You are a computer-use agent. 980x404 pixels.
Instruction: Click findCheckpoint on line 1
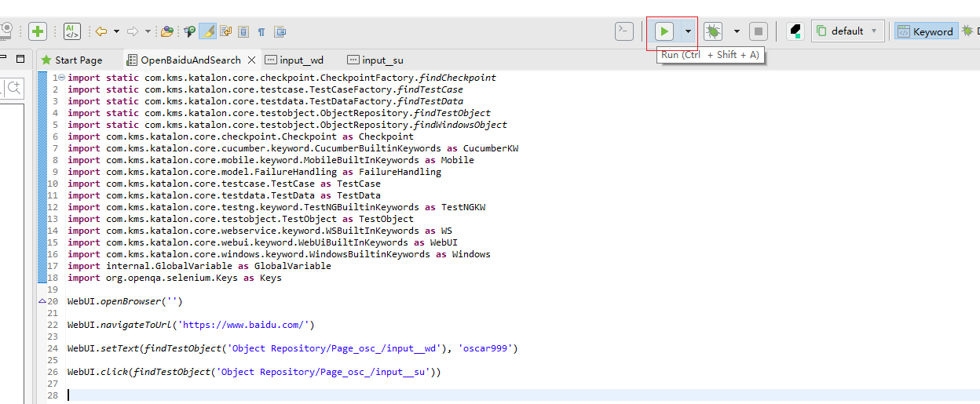click(x=458, y=78)
